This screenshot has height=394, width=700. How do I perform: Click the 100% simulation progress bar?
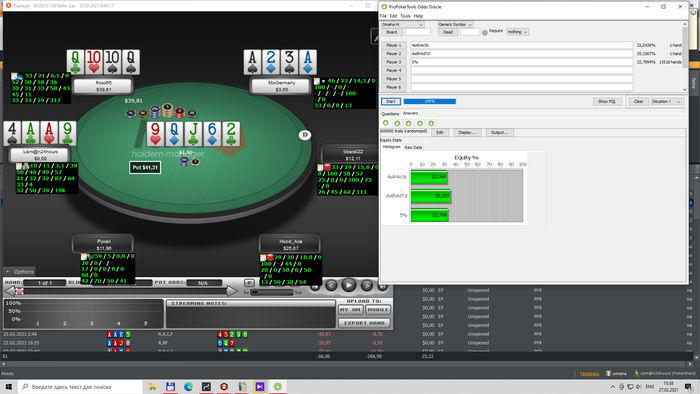[x=429, y=102]
